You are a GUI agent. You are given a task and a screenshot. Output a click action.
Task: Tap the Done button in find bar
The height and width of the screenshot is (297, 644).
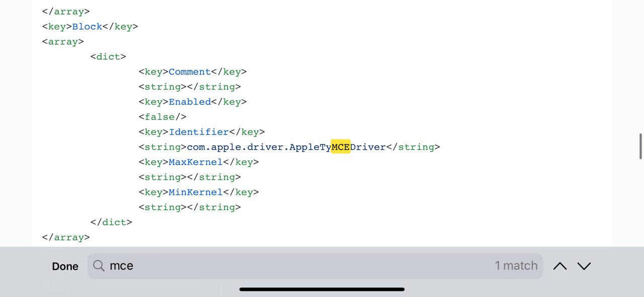65,266
